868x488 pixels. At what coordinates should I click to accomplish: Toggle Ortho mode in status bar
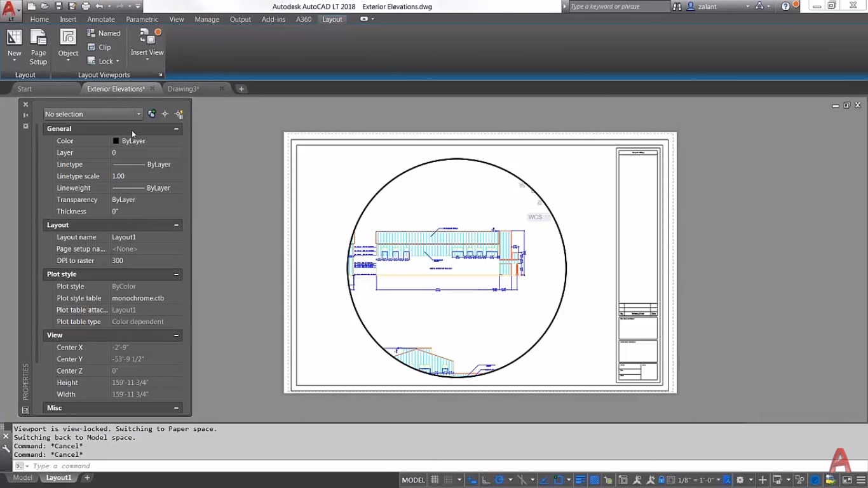pos(485,480)
